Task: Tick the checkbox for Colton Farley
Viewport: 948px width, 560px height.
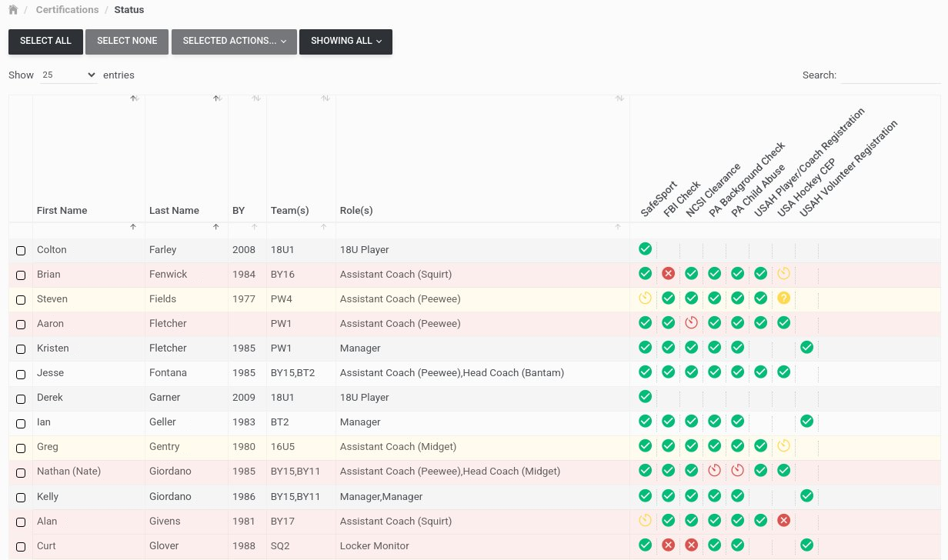Action: [x=21, y=251]
